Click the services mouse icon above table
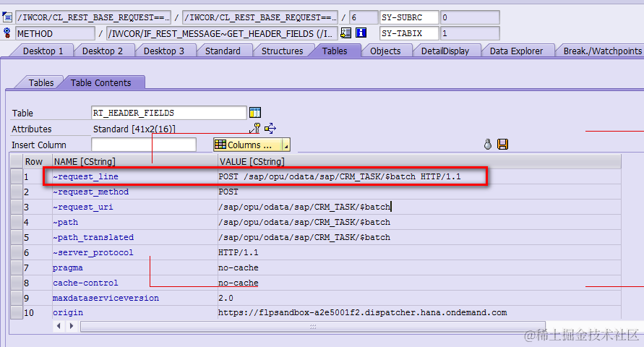The height and width of the screenshot is (347, 644). [x=488, y=144]
